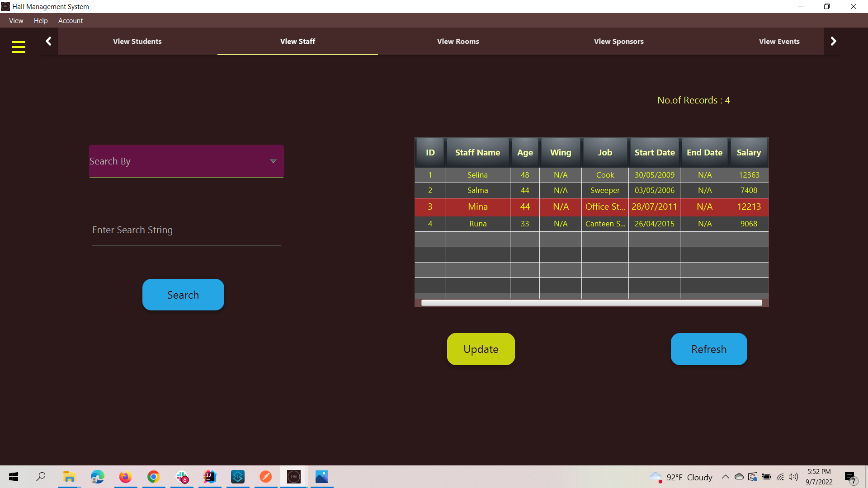Open the hamburger navigation menu

coord(19,47)
